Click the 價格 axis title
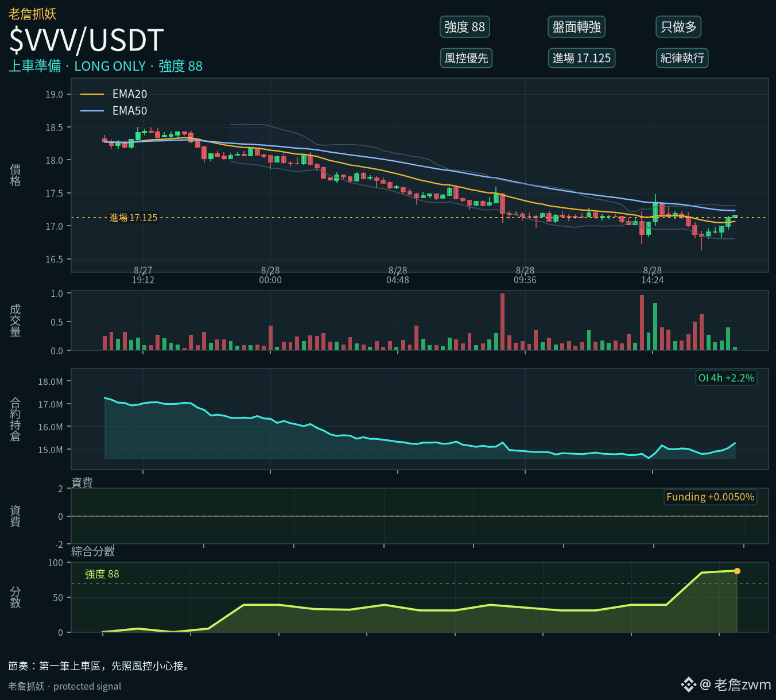This screenshot has width=776, height=700. (x=15, y=175)
